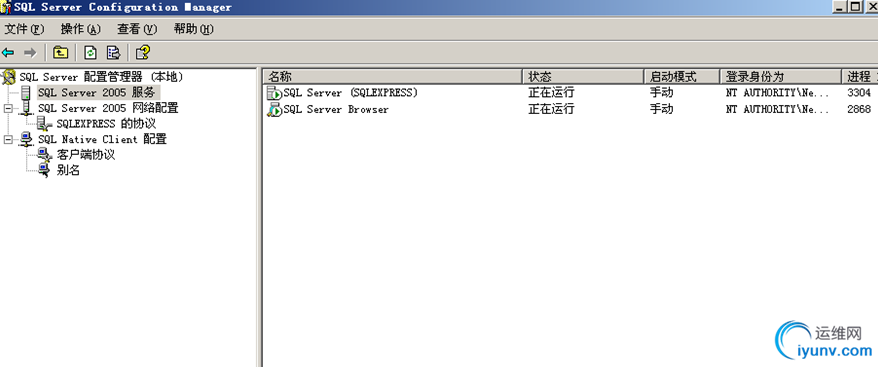Click the SQL Server (SQLEXPRESS) service icon
The width and height of the screenshot is (878, 367).
click(274, 93)
